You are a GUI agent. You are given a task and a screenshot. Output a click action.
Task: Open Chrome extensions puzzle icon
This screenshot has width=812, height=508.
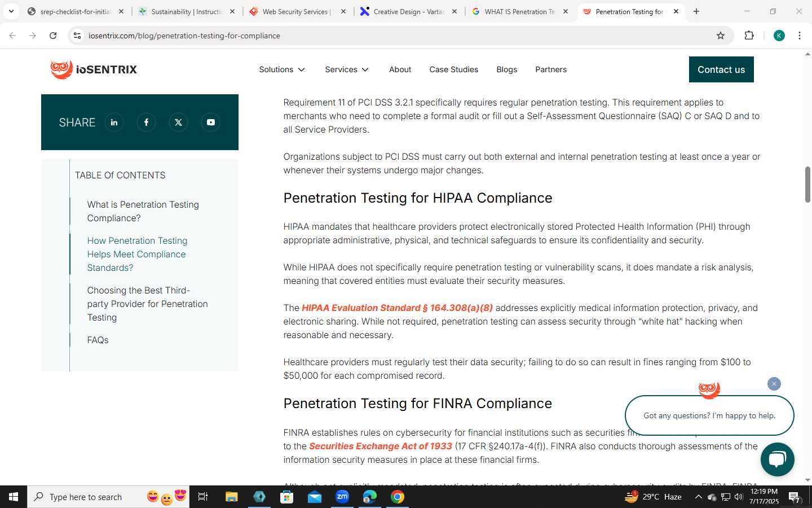[x=749, y=36]
